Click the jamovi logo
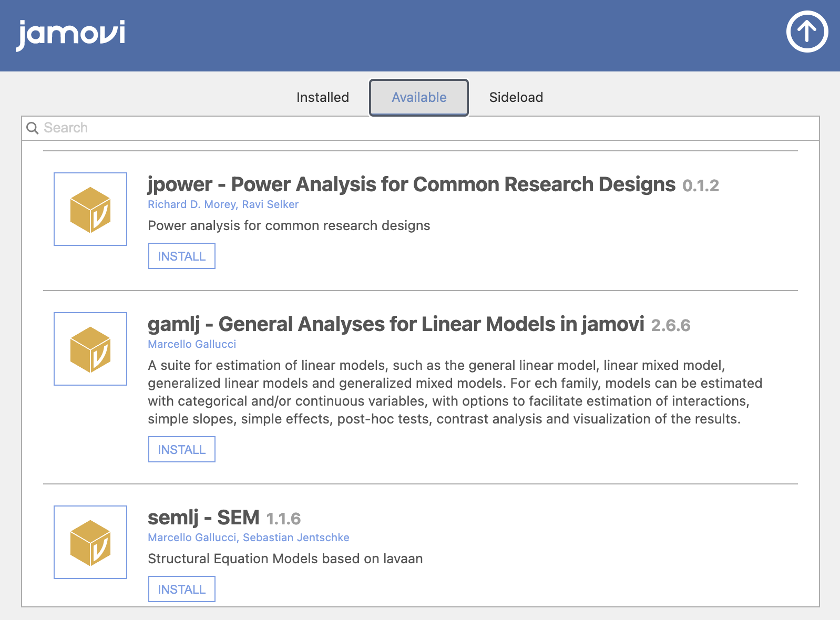The width and height of the screenshot is (840, 620). (70, 35)
